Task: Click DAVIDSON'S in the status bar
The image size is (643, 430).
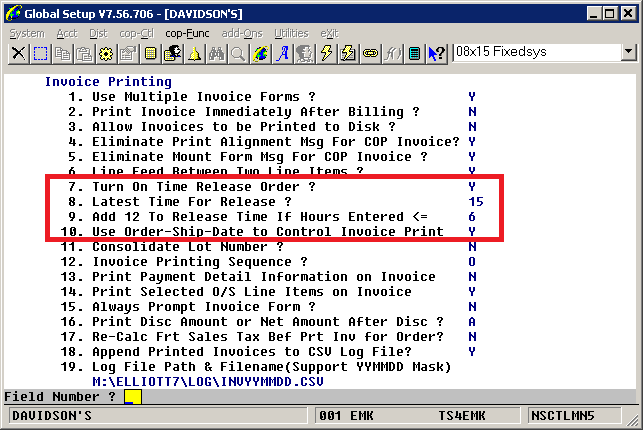Action: coord(52,416)
